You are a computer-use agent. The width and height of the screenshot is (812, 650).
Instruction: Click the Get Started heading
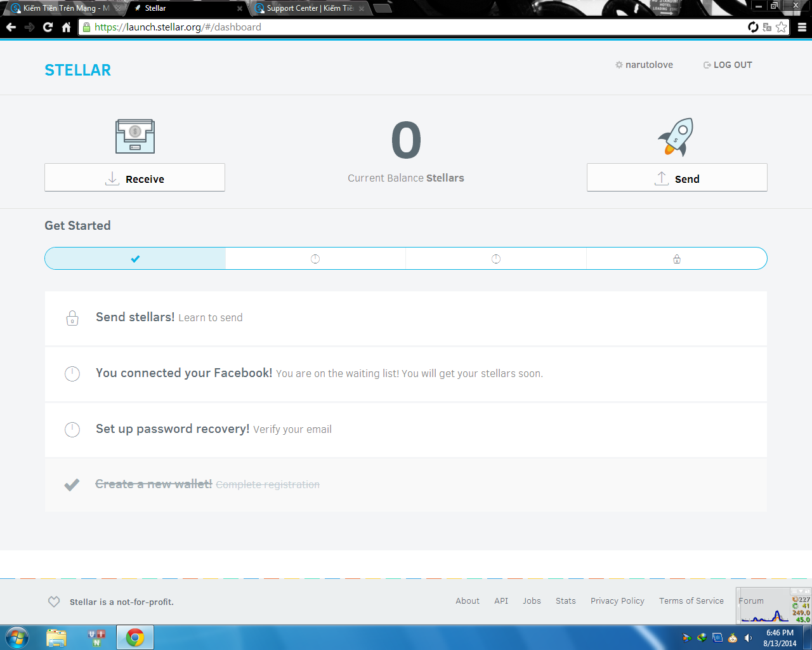[77, 225]
